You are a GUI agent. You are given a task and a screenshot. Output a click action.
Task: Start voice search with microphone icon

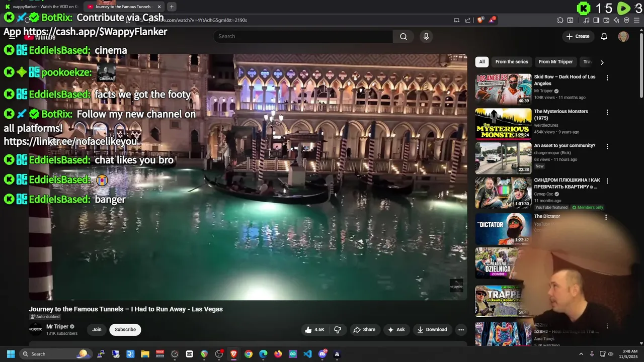[426, 36]
